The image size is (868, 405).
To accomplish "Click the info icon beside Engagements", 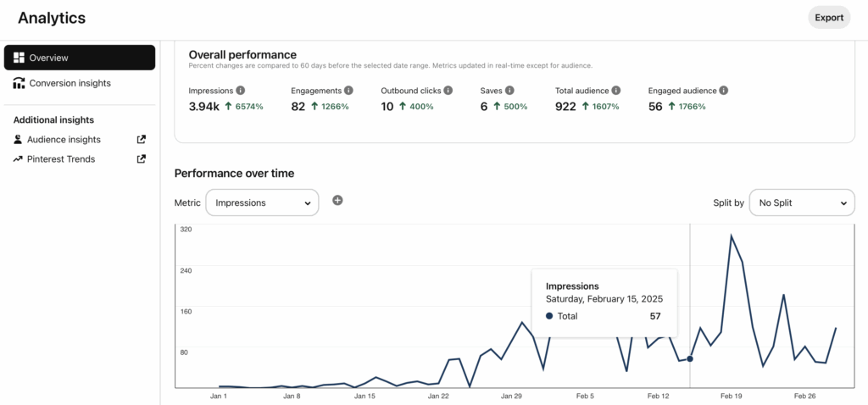I will pos(348,90).
